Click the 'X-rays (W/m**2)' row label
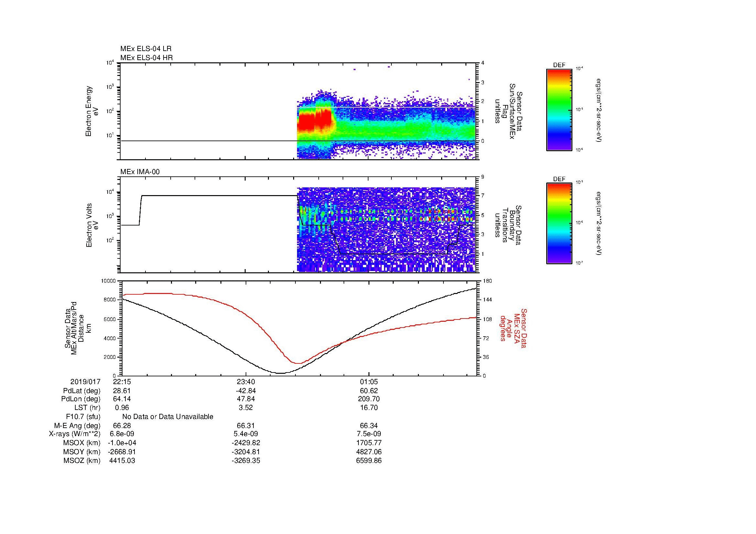 pyautogui.click(x=75, y=434)
